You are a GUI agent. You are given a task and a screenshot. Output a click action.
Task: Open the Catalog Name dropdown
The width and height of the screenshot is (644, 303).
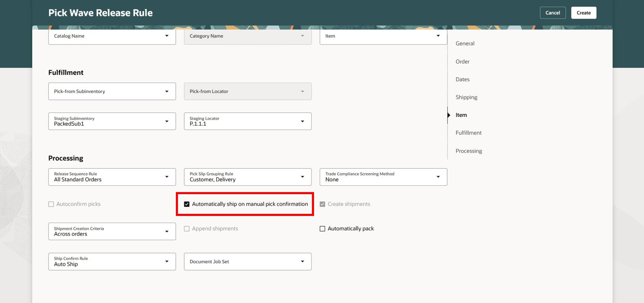pyautogui.click(x=112, y=36)
